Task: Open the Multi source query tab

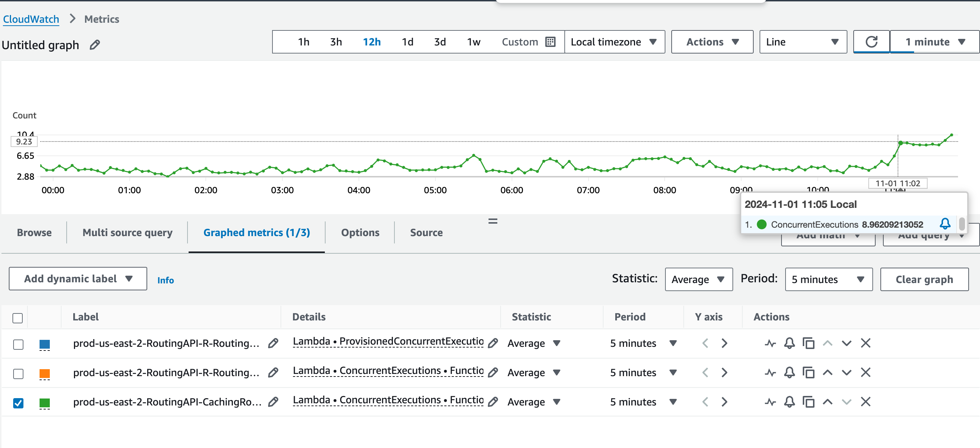Action: pos(127,232)
